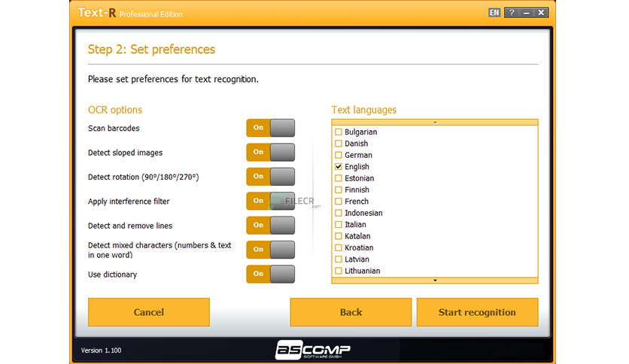The height and width of the screenshot is (364, 629).
Task: Click the Use dictionary label
Action: (112, 275)
